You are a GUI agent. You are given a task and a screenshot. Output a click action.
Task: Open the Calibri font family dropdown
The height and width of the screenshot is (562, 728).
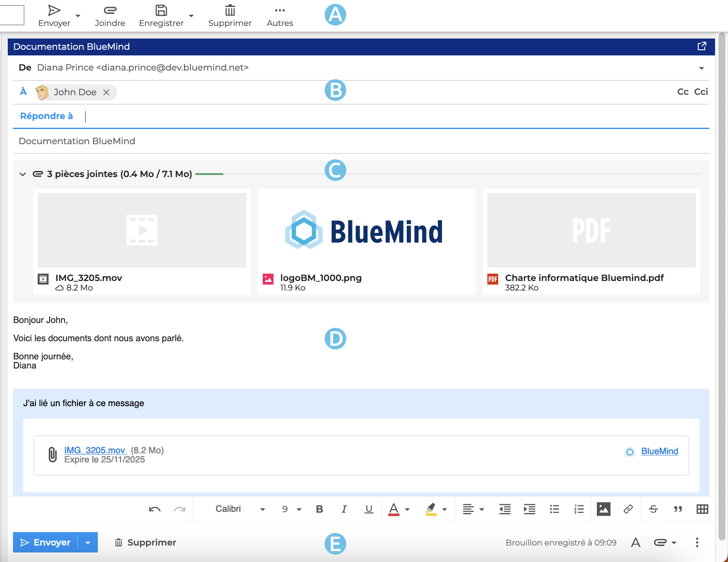point(240,509)
